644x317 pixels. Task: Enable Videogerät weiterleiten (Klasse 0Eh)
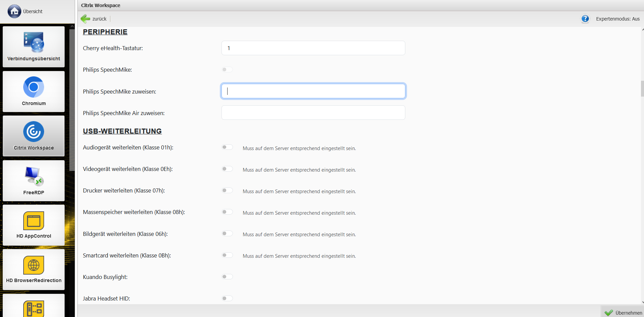(x=227, y=169)
